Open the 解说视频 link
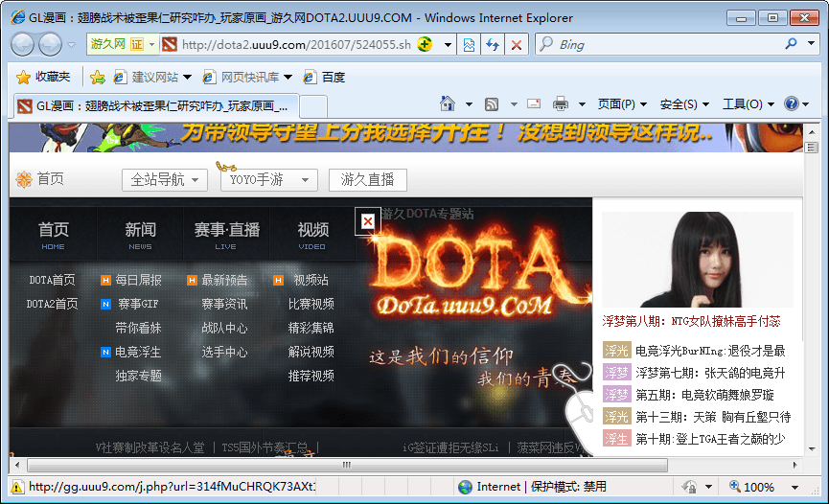This screenshot has height=504, width=829. click(311, 352)
